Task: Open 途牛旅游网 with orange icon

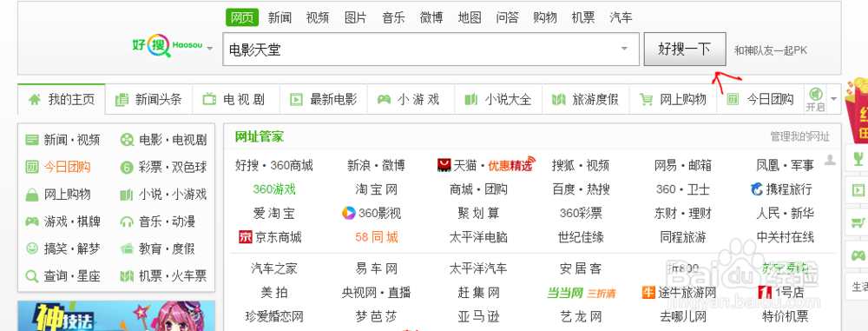Action: (x=679, y=292)
